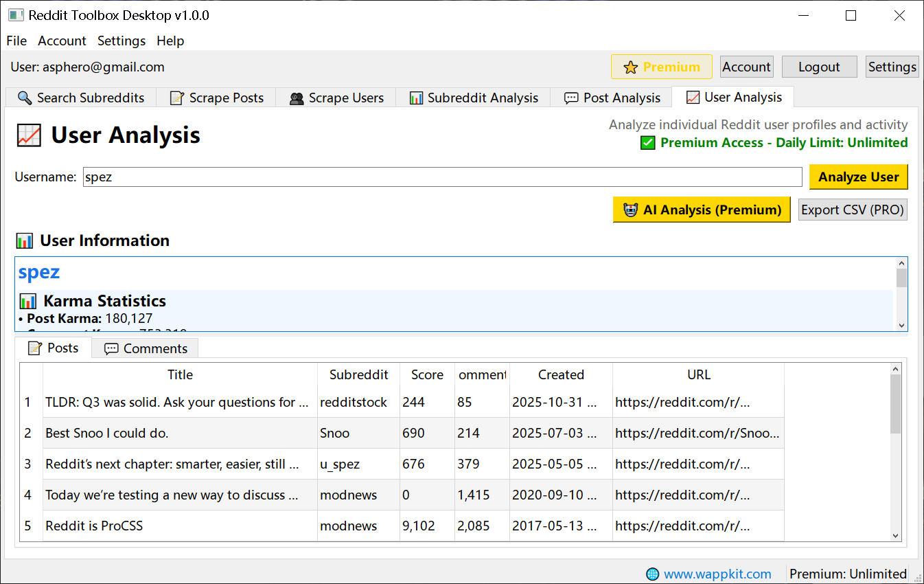
Task: Select the 'Best Snoo I could do.' row
Action: (413, 433)
